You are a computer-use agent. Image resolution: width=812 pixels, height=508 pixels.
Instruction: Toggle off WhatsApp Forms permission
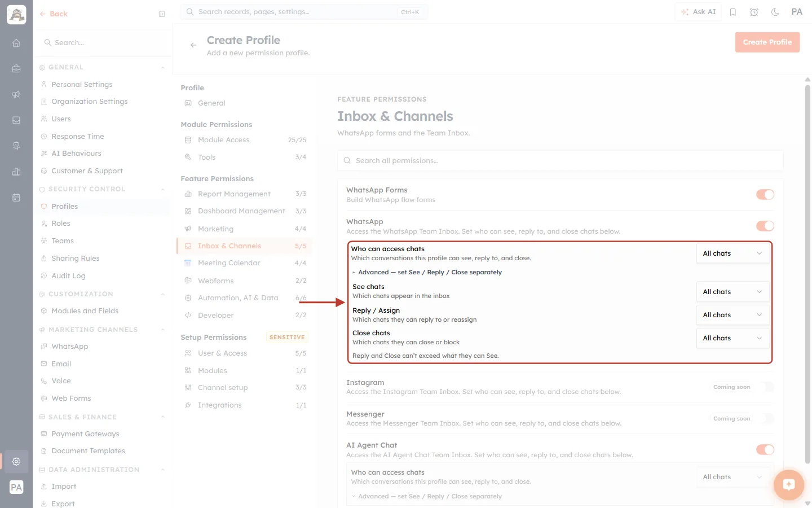tap(765, 195)
